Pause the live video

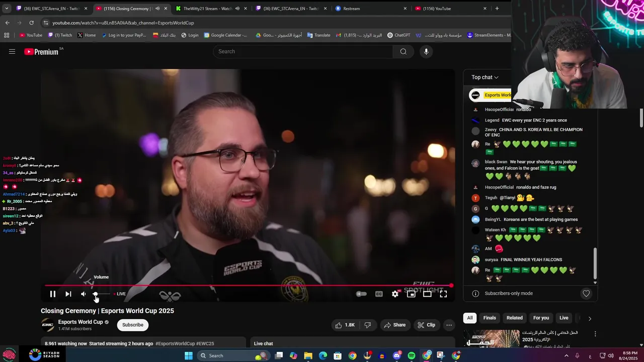[x=52, y=294]
